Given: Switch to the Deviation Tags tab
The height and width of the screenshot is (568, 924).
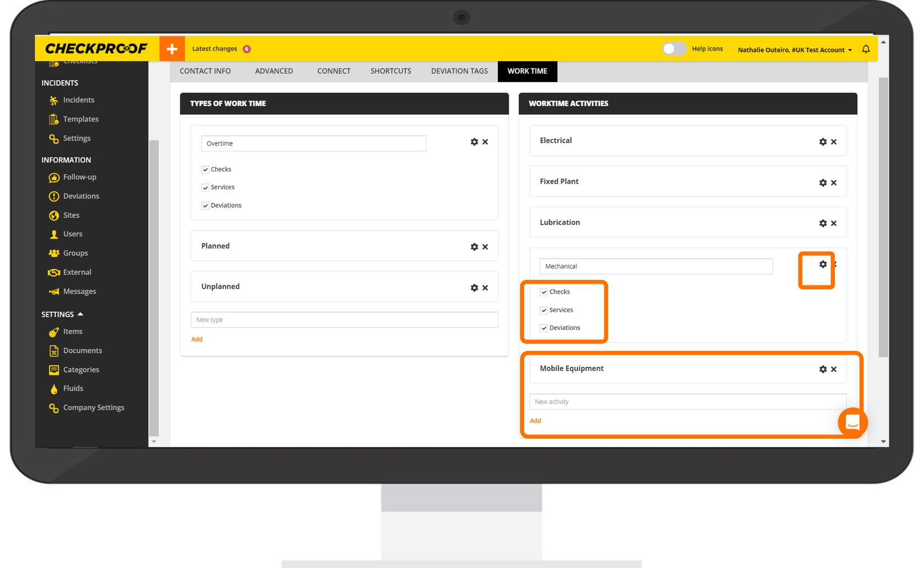Looking at the screenshot, I should point(459,71).
